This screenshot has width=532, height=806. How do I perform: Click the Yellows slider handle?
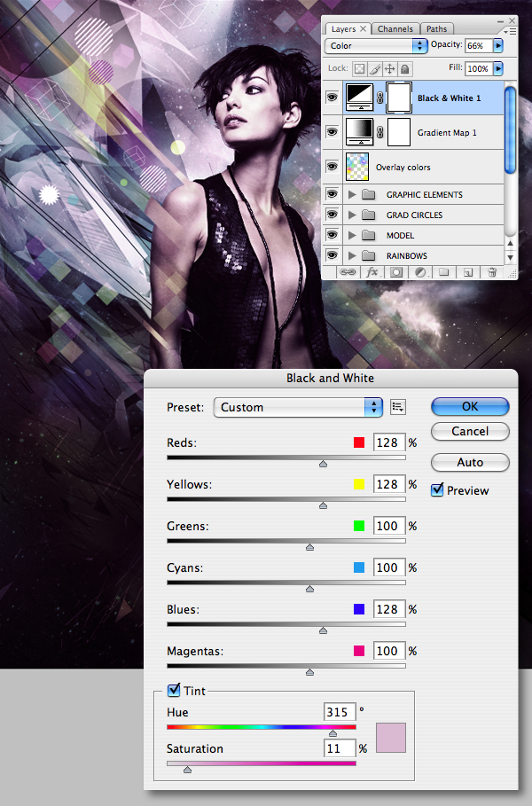coord(323,505)
